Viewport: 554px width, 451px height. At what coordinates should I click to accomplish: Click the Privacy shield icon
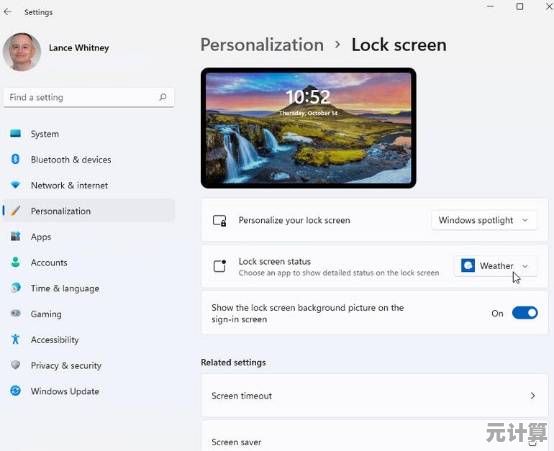click(15, 365)
